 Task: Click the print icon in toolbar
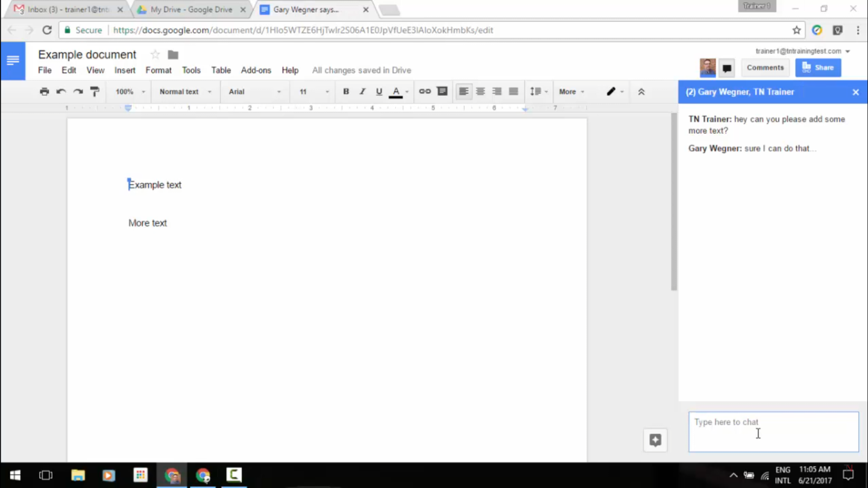[44, 92]
